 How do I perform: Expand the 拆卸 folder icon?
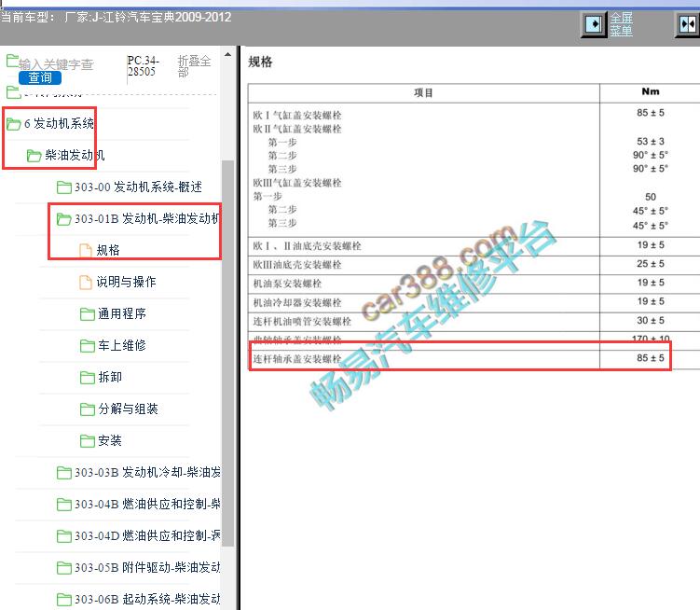[87, 378]
